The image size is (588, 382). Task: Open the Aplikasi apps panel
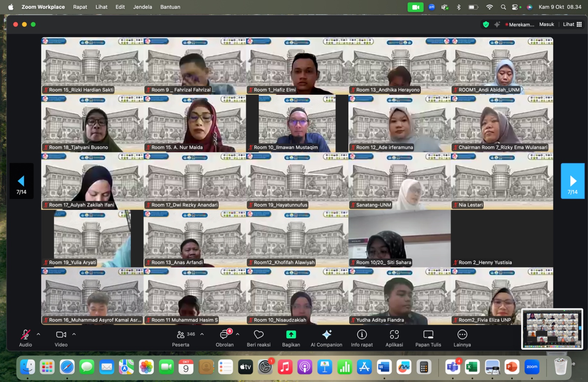point(394,335)
